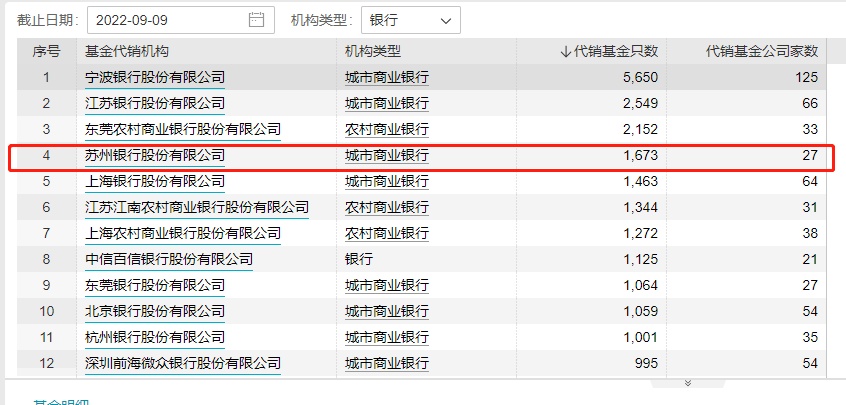
Task: Select company count 64 in 上海银行 row
Action: click(x=810, y=182)
